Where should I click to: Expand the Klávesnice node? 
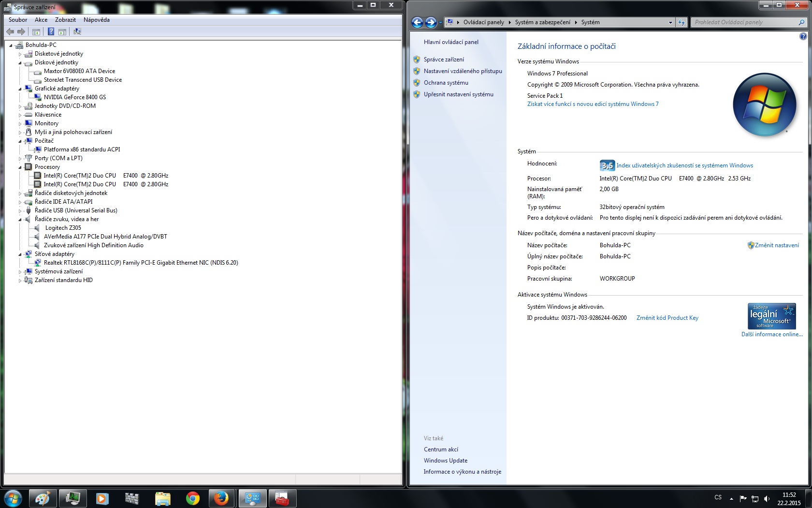pyautogui.click(x=20, y=115)
